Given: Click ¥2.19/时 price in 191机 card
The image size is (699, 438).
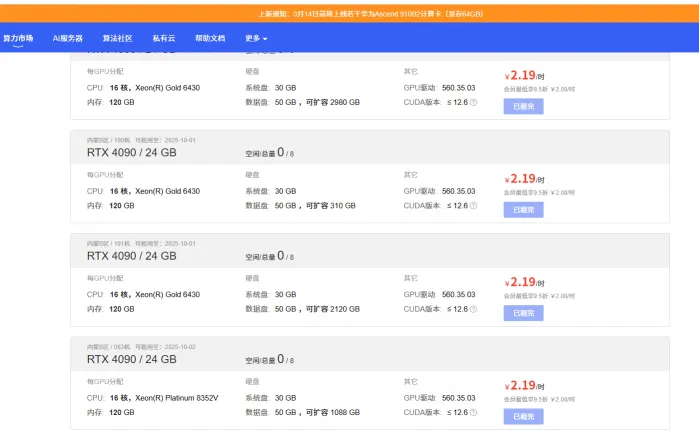Looking at the screenshot, I should coord(524,282).
